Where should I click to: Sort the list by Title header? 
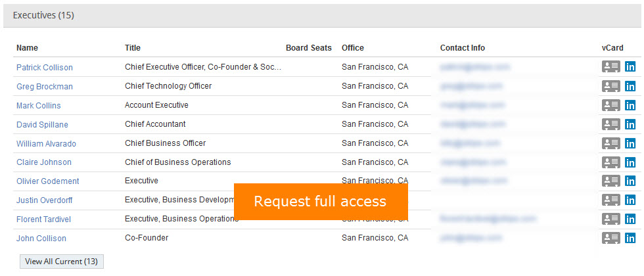(x=133, y=48)
